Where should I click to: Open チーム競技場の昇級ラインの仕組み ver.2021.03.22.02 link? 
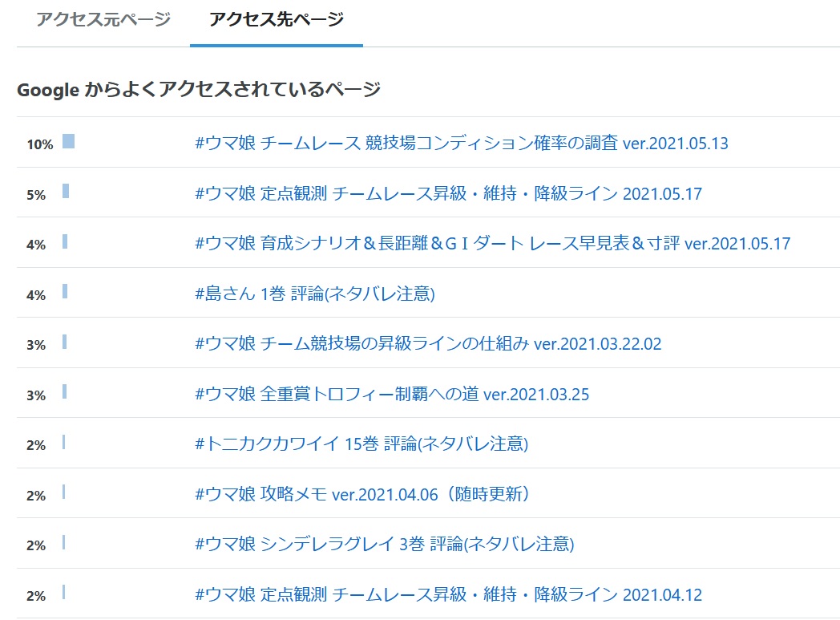click(x=428, y=343)
